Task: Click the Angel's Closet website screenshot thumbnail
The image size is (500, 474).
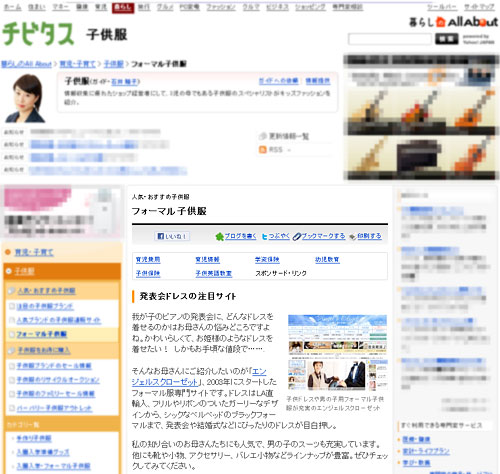Action: coord(337,353)
